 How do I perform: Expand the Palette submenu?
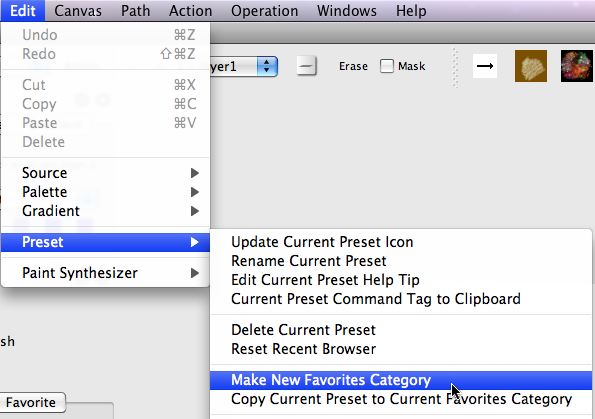105,192
